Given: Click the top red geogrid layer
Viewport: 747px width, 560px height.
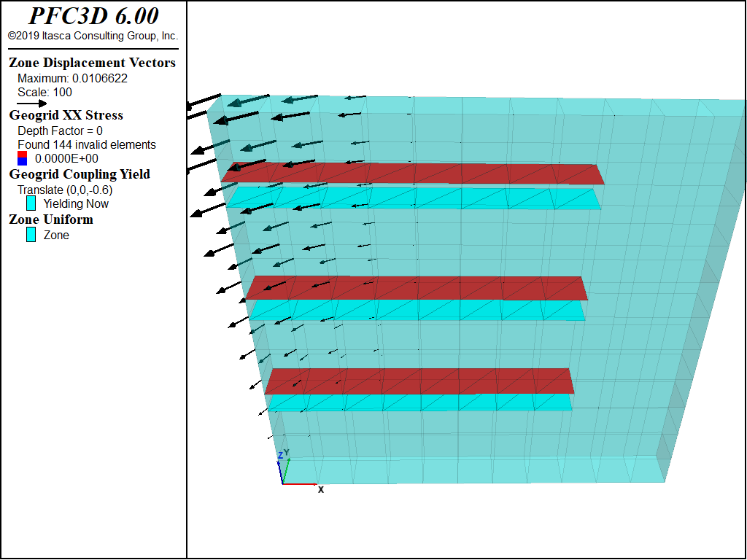Looking at the screenshot, I should (413, 174).
